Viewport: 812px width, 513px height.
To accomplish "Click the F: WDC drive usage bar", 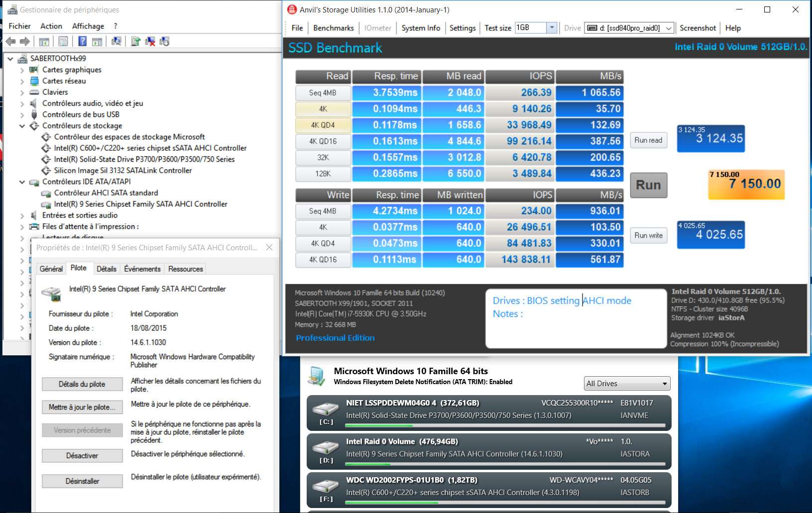I will click(x=505, y=503).
